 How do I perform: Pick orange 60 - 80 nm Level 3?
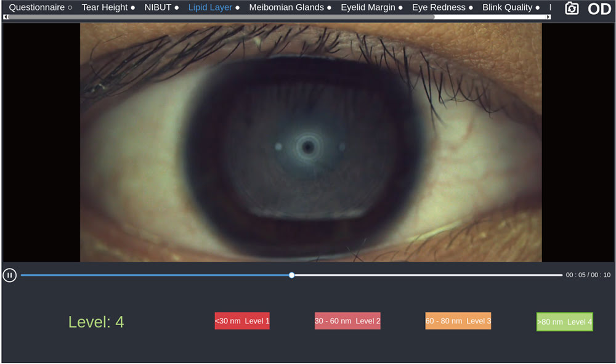pyautogui.click(x=458, y=321)
